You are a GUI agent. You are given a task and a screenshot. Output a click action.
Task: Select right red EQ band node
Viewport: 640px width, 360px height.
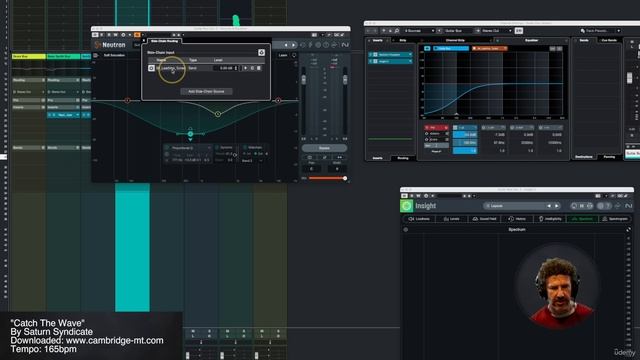point(278,100)
